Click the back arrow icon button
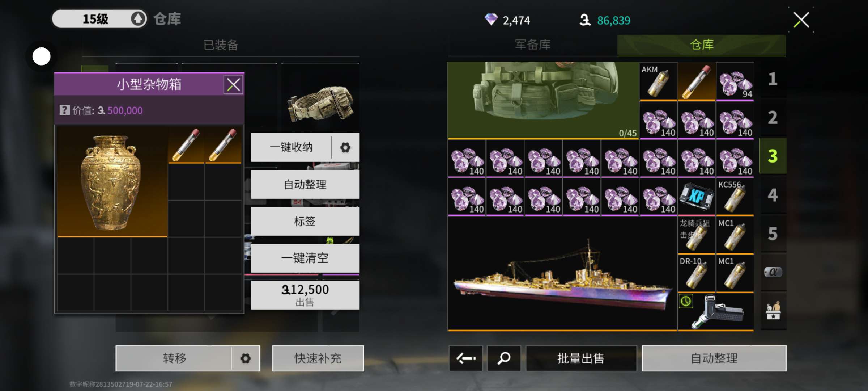The width and height of the screenshot is (868, 391). coord(466,358)
